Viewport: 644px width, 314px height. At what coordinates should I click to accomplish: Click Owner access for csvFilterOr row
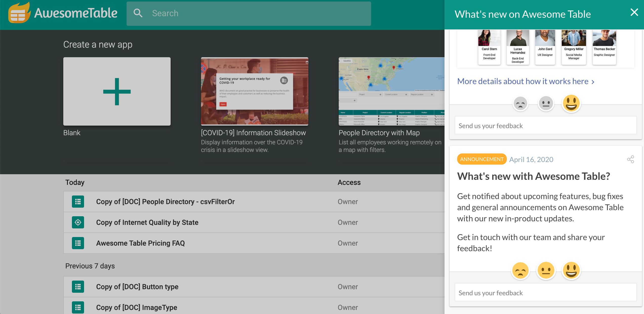point(348,202)
